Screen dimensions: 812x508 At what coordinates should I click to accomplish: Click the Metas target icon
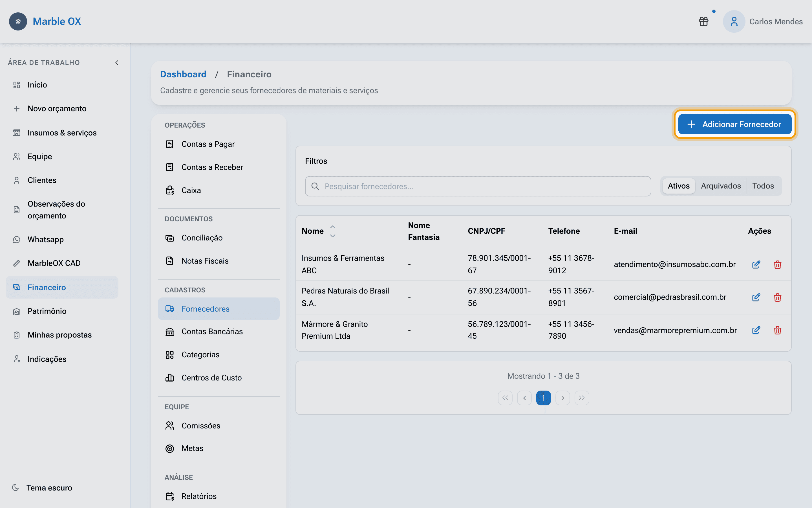tap(170, 448)
